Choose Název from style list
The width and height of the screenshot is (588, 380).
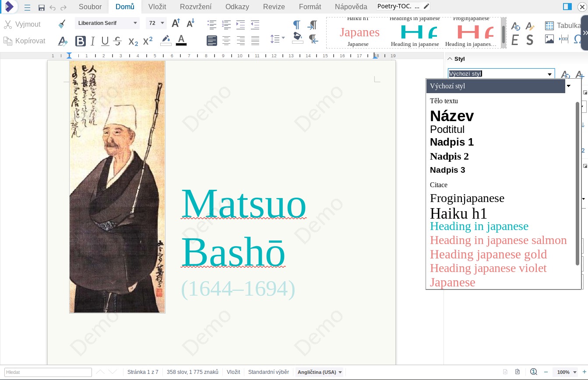pyautogui.click(x=452, y=116)
